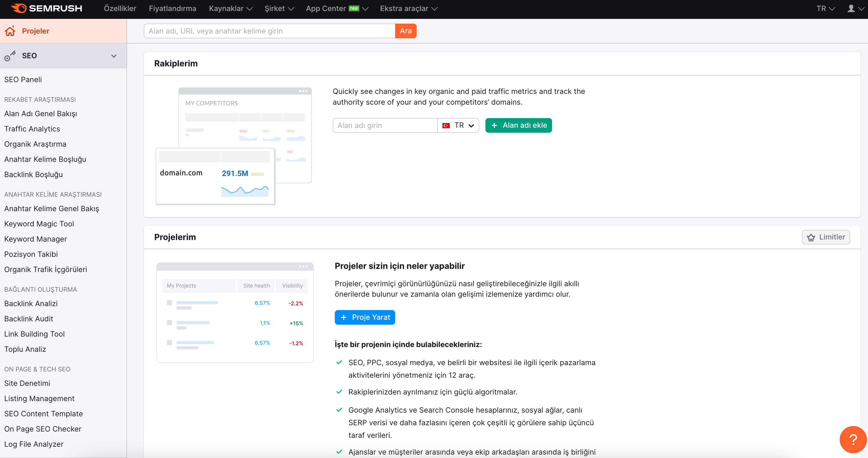Click the Projelerim section heading
The width and height of the screenshot is (868, 458).
[175, 237]
